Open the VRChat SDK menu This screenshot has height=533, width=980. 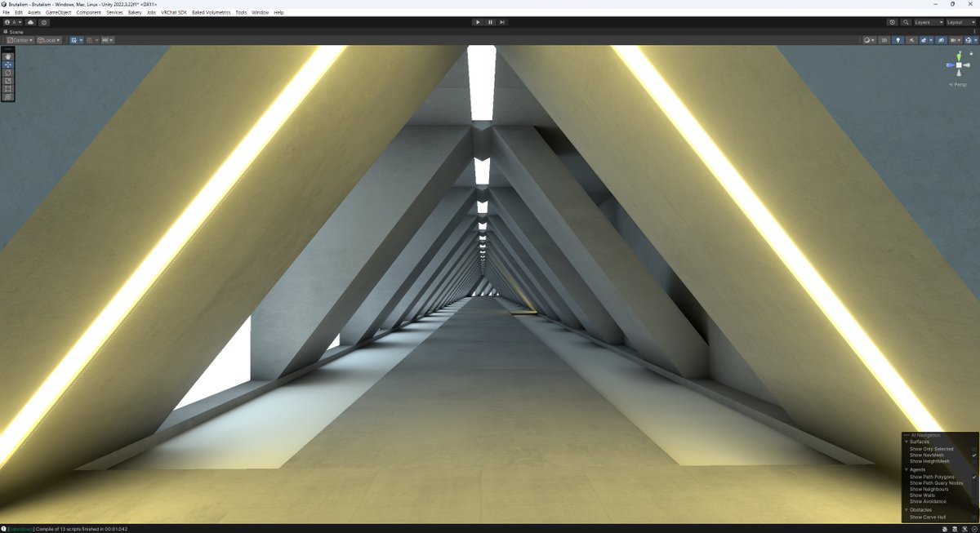point(174,13)
